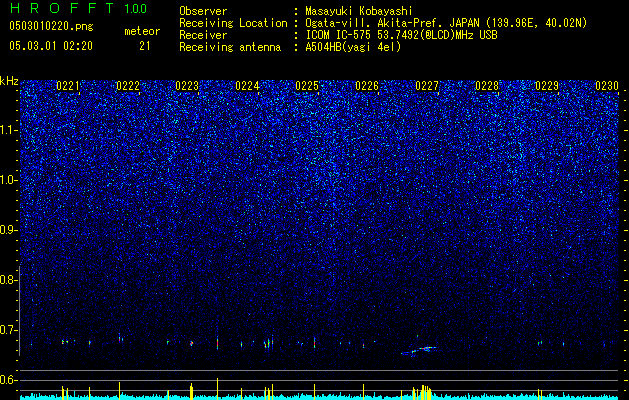Click the timestamp 05.03.01 02:20

tap(51, 46)
